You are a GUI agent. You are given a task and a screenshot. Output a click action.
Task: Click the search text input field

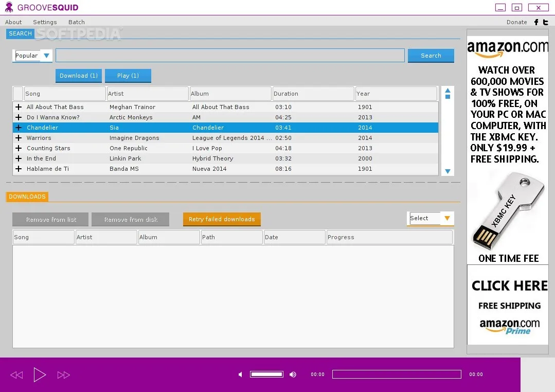230,56
